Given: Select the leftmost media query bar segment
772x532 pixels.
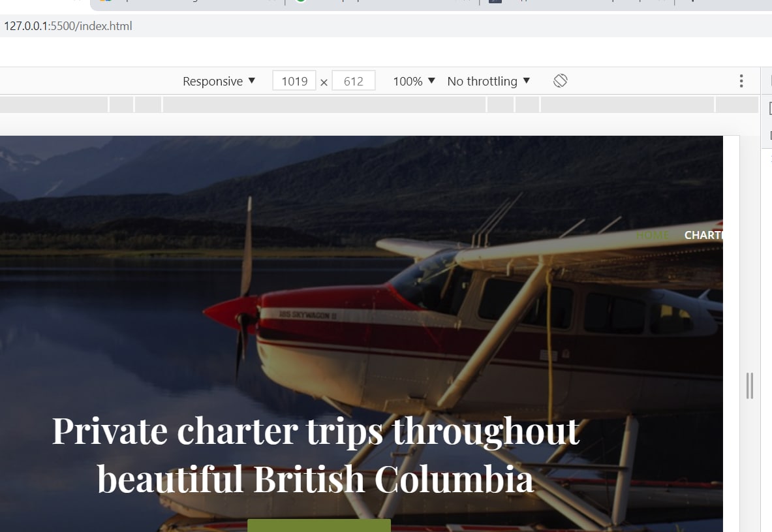Looking at the screenshot, I should tap(54, 104).
